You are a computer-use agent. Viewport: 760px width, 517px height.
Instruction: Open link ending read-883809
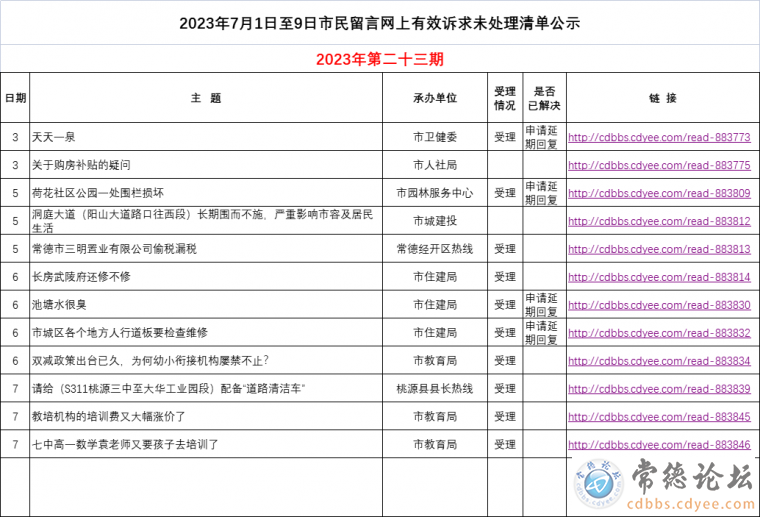pos(659,194)
